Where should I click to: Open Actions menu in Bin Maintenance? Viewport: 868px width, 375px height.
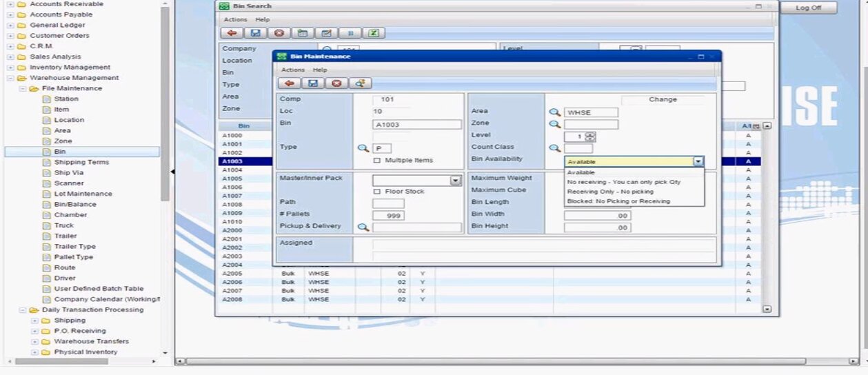(293, 70)
